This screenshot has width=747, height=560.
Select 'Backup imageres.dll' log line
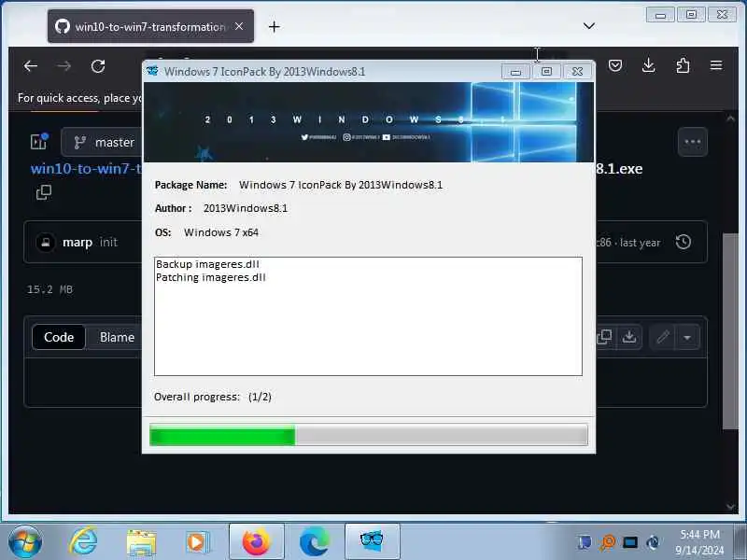coord(207,264)
